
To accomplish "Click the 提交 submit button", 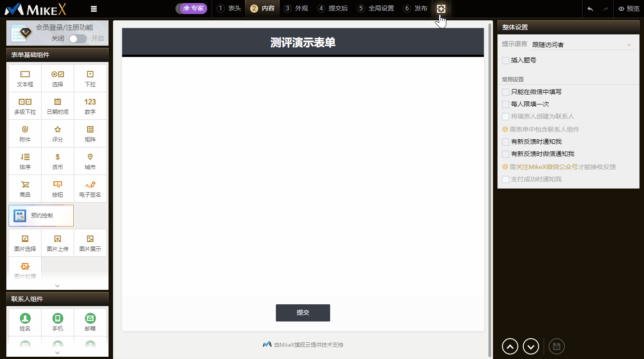I will tap(303, 313).
